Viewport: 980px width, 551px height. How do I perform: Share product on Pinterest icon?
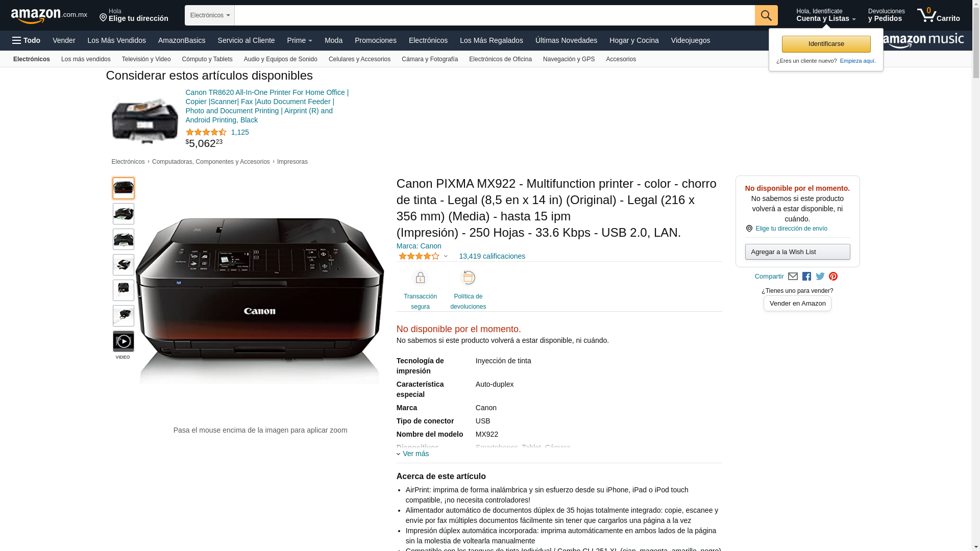[833, 277]
